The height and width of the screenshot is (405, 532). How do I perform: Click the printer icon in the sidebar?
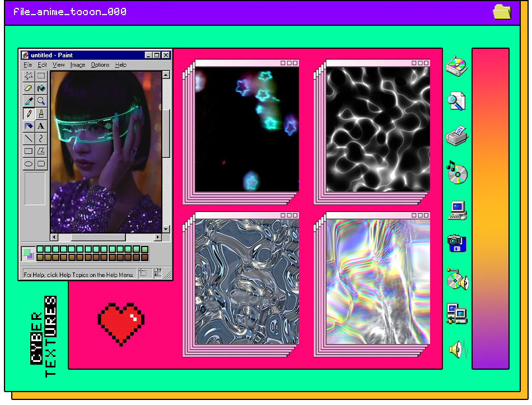tap(456, 136)
